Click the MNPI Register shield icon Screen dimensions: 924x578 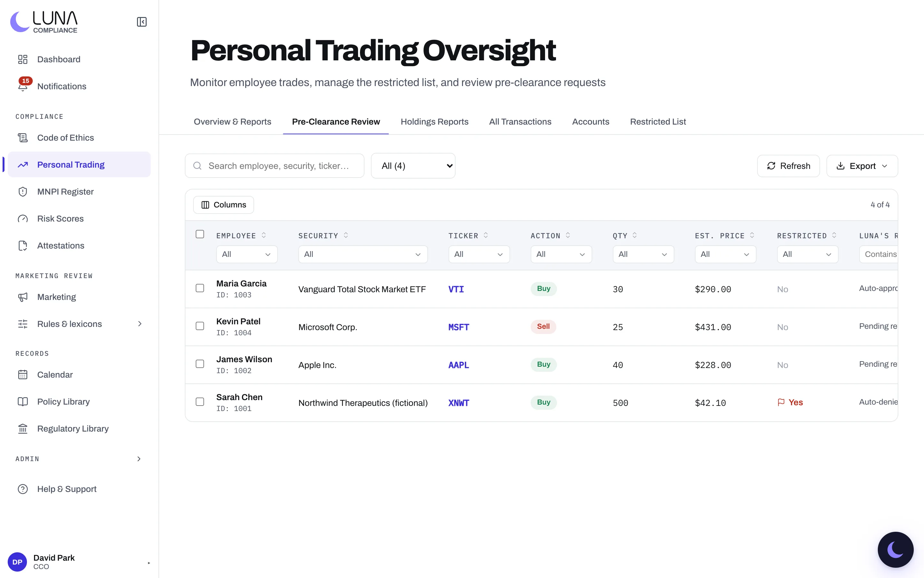23,191
